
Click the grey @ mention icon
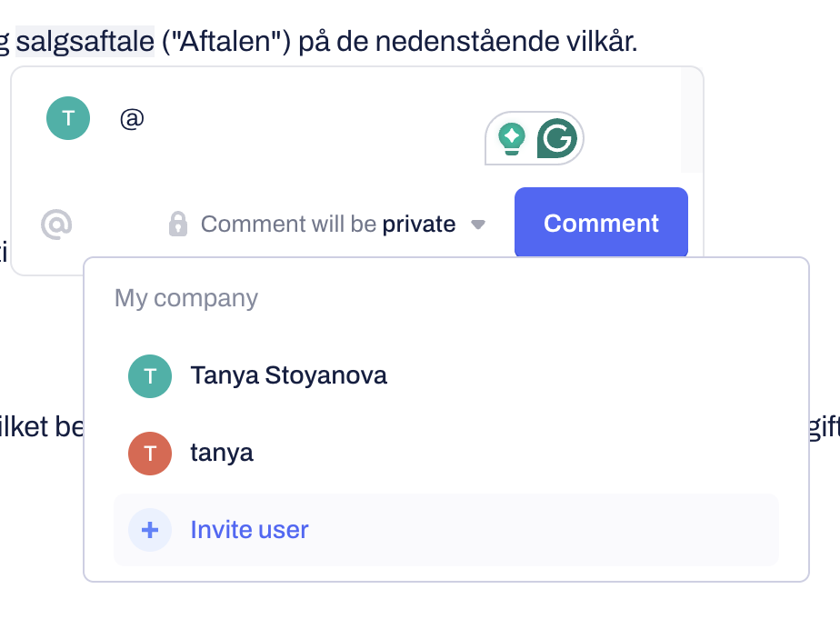pyautogui.click(x=56, y=224)
